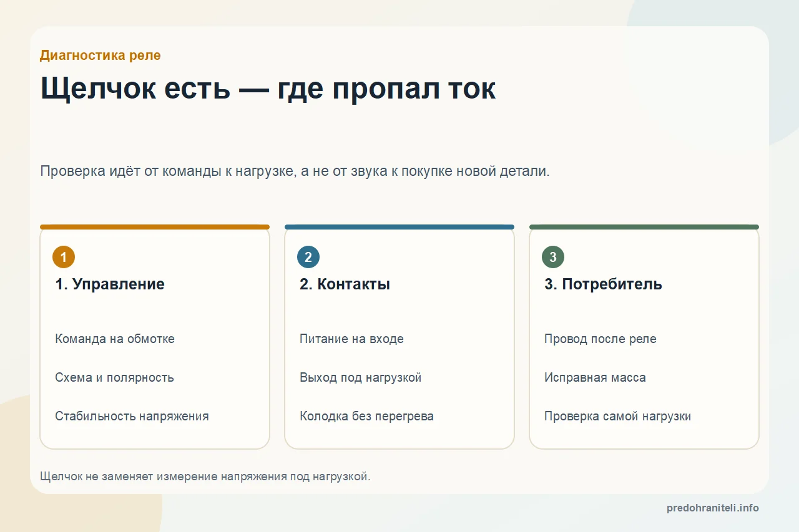Open the predohraniteli.info site link
Image resolution: width=799 pixels, height=532 pixels.
[x=713, y=508]
